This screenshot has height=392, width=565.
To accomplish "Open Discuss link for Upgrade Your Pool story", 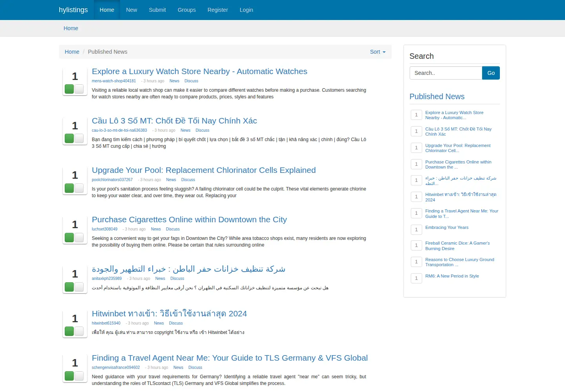I will click(188, 180).
